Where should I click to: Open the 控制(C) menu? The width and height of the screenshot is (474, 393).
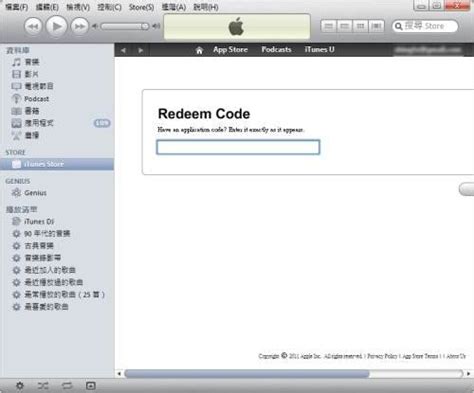[x=109, y=7]
